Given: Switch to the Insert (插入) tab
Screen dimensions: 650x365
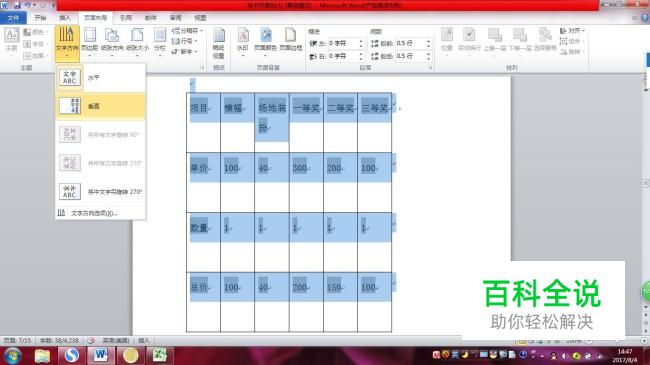Looking at the screenshot, I should point(65,18).
